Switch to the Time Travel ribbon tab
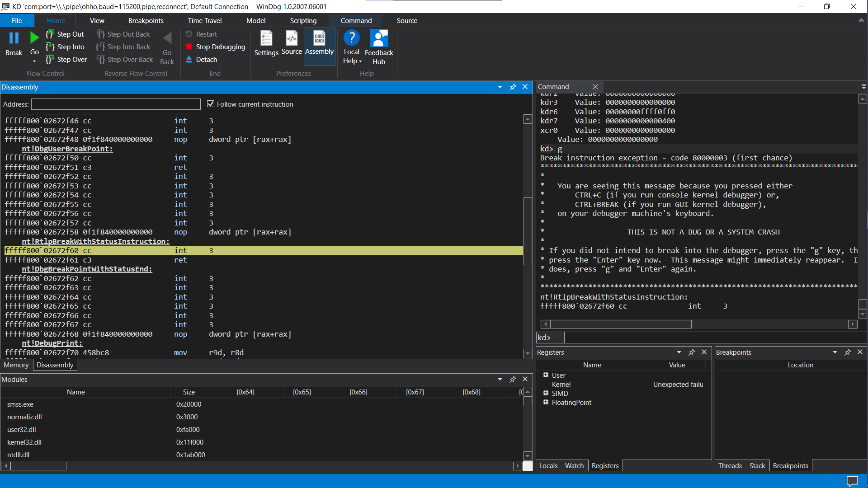This screenshot has width=868, height=488. [205, 20]
